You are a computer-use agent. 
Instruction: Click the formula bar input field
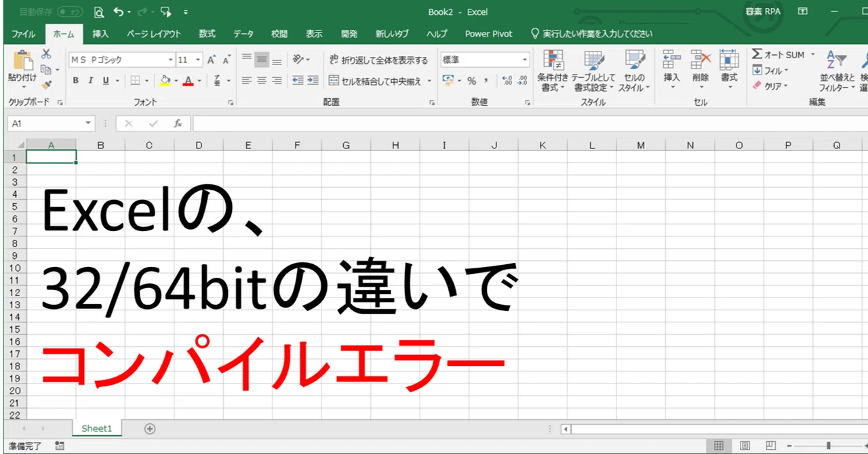[530, 123]
